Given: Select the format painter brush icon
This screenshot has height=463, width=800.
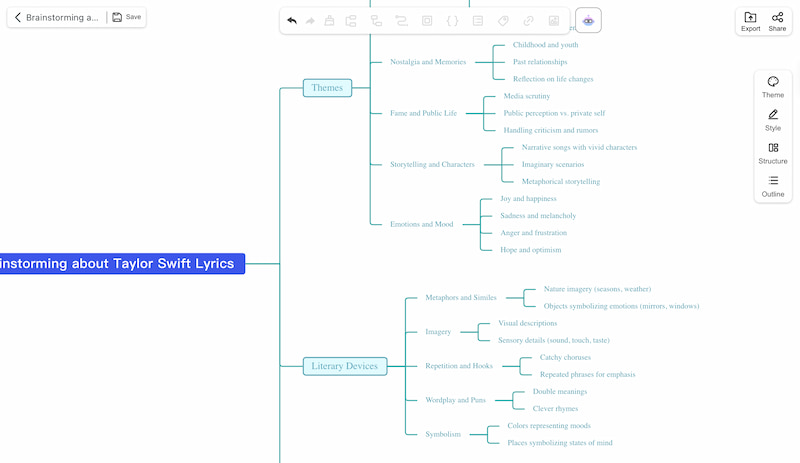Looking at the screenshot, I should (x=329, y=20).
